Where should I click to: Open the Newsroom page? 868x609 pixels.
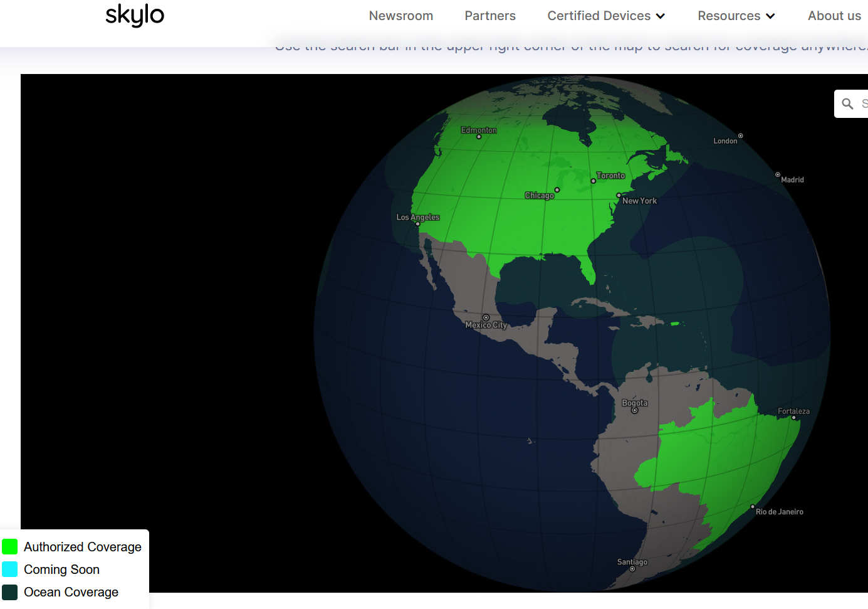click(400, 16)
